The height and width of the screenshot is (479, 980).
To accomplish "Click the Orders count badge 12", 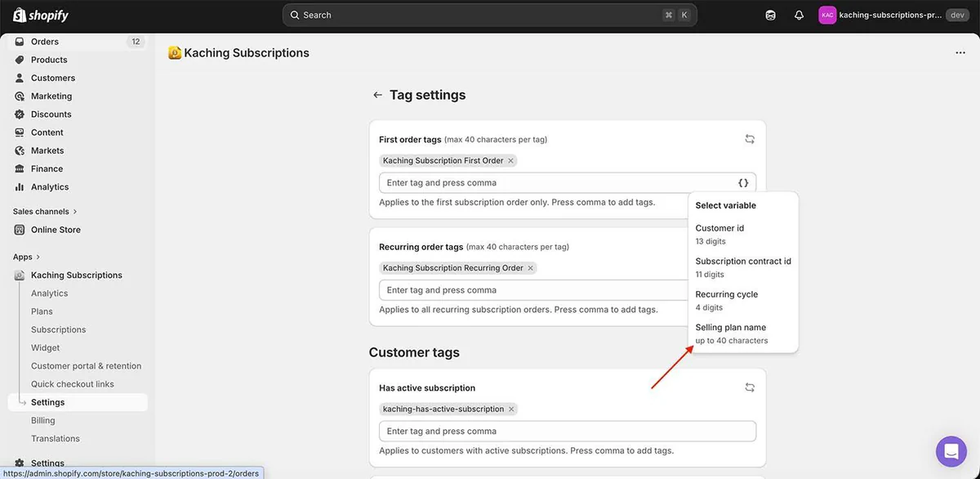I will 136,42.
